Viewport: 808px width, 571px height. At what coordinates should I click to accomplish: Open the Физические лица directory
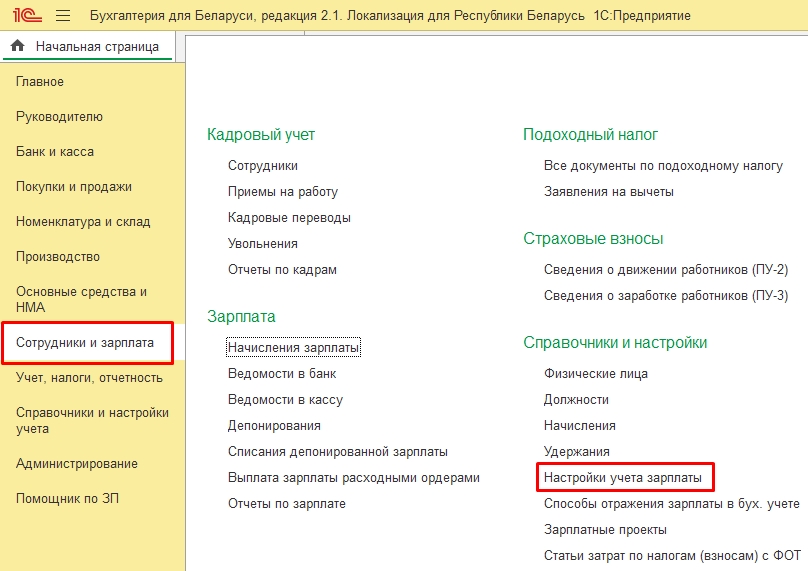596,374
